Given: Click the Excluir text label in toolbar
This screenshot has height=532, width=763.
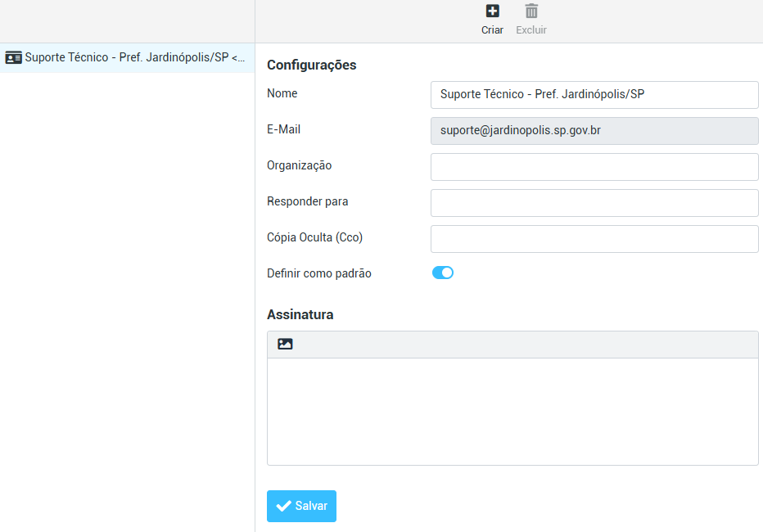Looking at the screenshot, I should tap(531, 30).
